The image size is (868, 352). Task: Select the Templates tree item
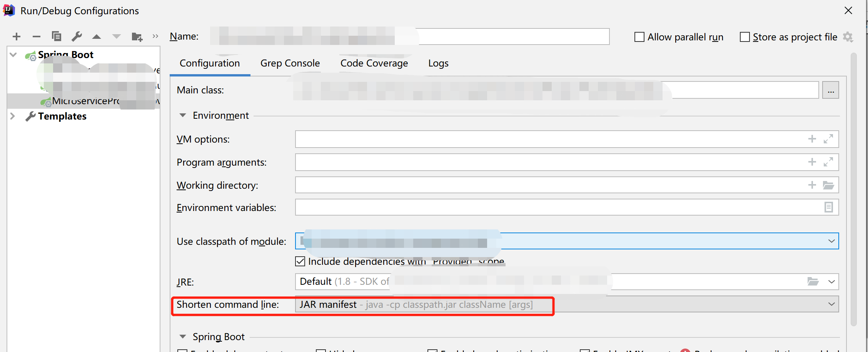pos(62,116)
